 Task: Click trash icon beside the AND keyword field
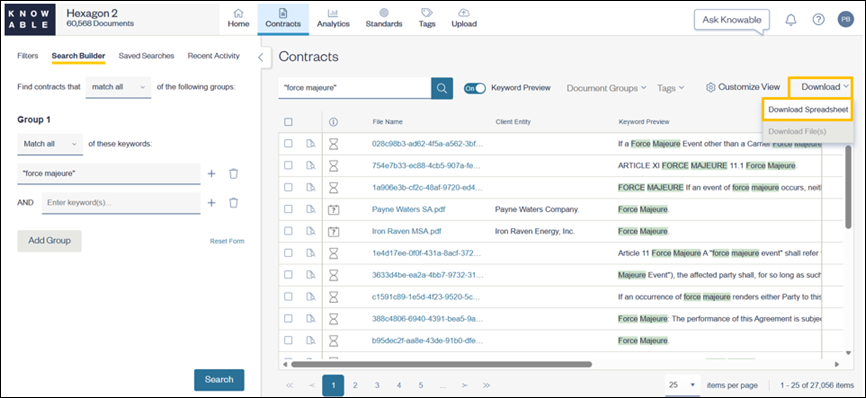(x=234, y=203)
